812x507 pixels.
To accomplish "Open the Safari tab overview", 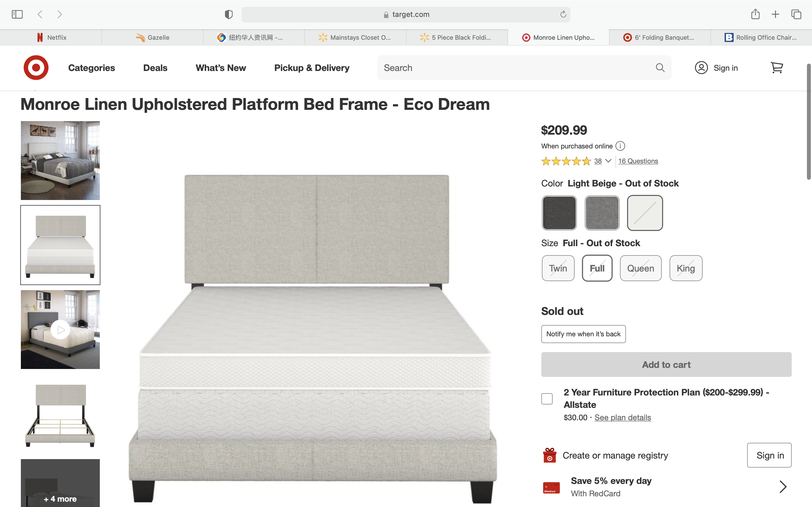I will pyautogui.click(x=796, y=14).
